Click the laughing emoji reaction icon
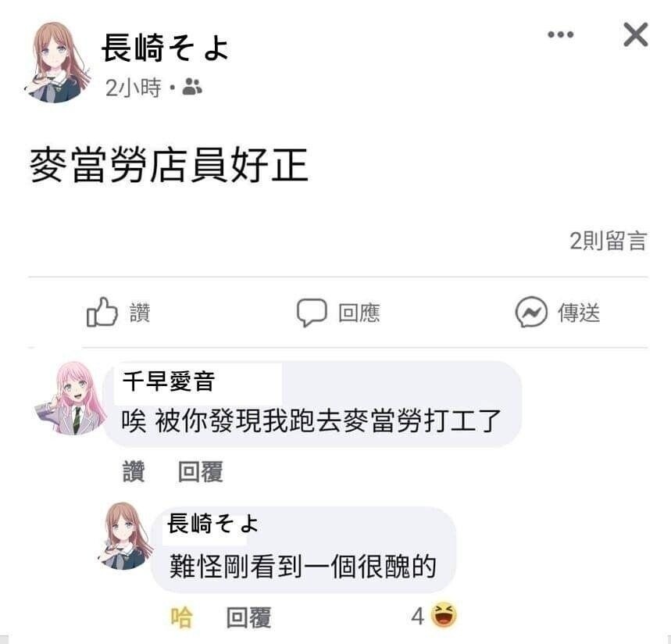671x644 pixels. coord(444,615)
